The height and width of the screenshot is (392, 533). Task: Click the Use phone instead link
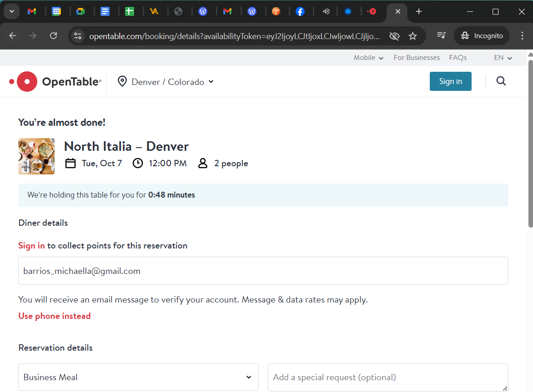[x=55, y=316]
